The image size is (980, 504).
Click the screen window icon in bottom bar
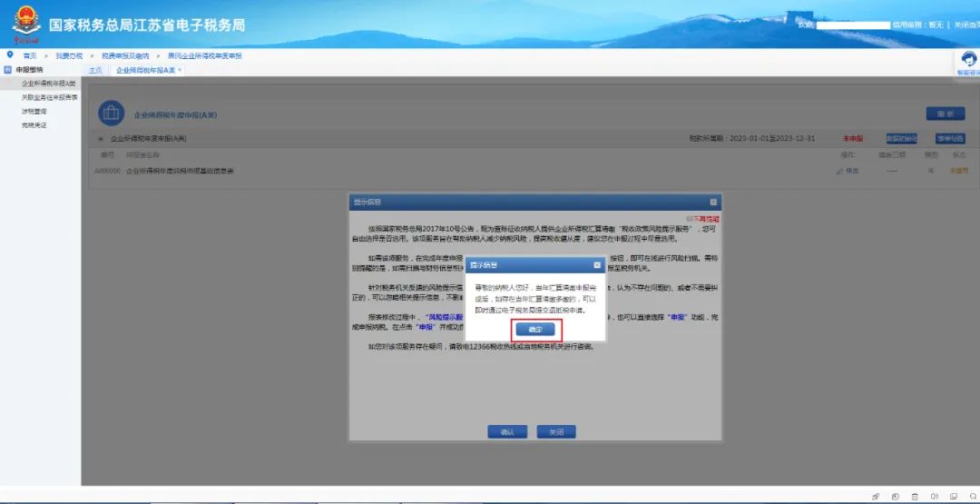pyautogui.click(x=954, y=497)
